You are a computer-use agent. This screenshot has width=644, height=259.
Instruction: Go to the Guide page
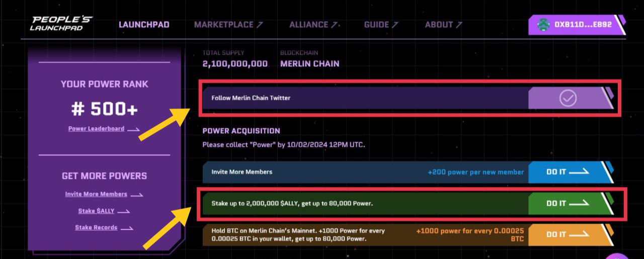click(381, 25)
